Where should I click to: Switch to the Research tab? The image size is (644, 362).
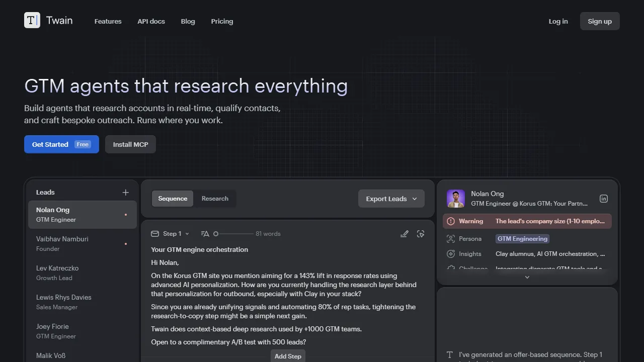click(x=215, y=199)
